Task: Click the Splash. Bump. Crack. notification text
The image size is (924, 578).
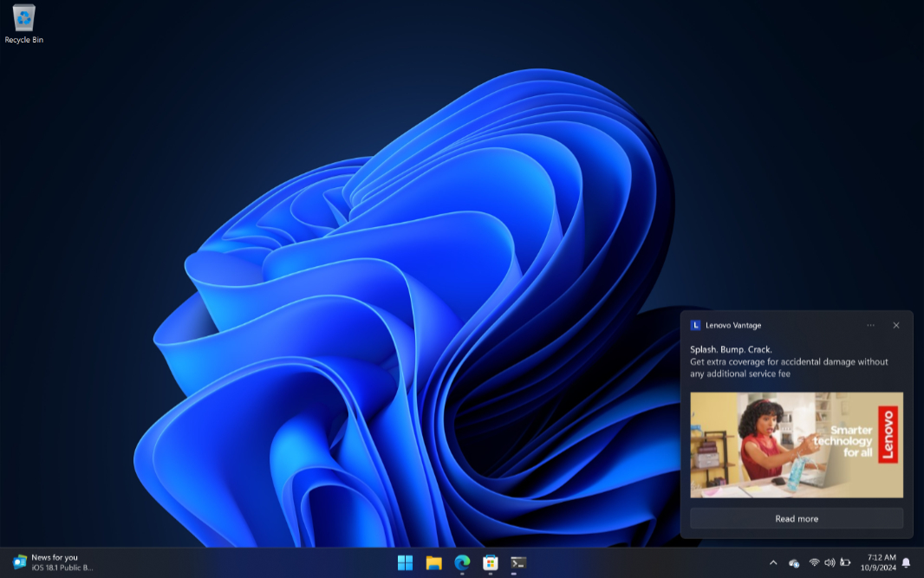Action: click(x=731, y=349)
